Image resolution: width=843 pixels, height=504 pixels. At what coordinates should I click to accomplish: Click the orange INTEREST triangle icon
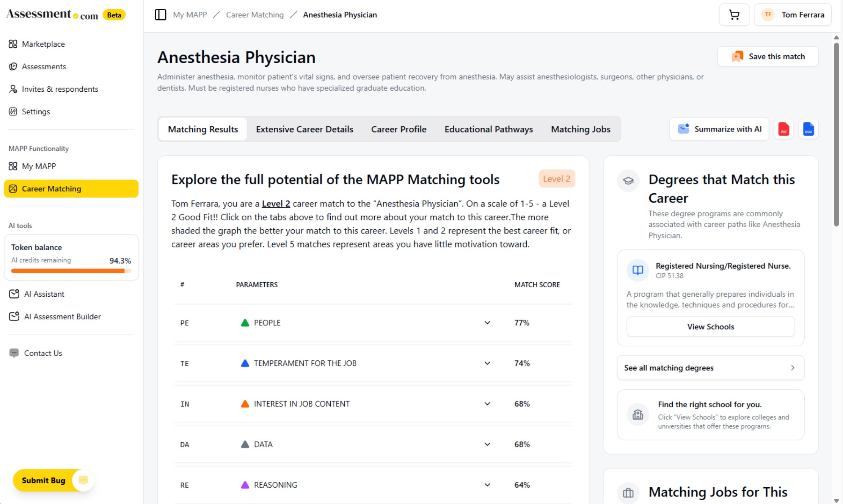coord(245,404)
